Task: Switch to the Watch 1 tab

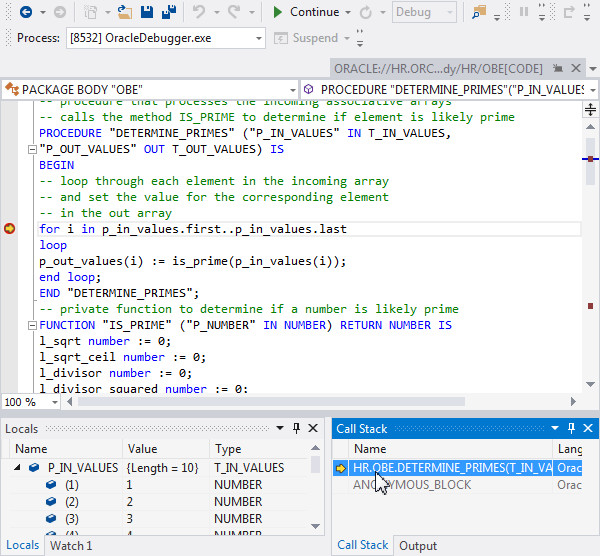Action: (x=71, y=545)
